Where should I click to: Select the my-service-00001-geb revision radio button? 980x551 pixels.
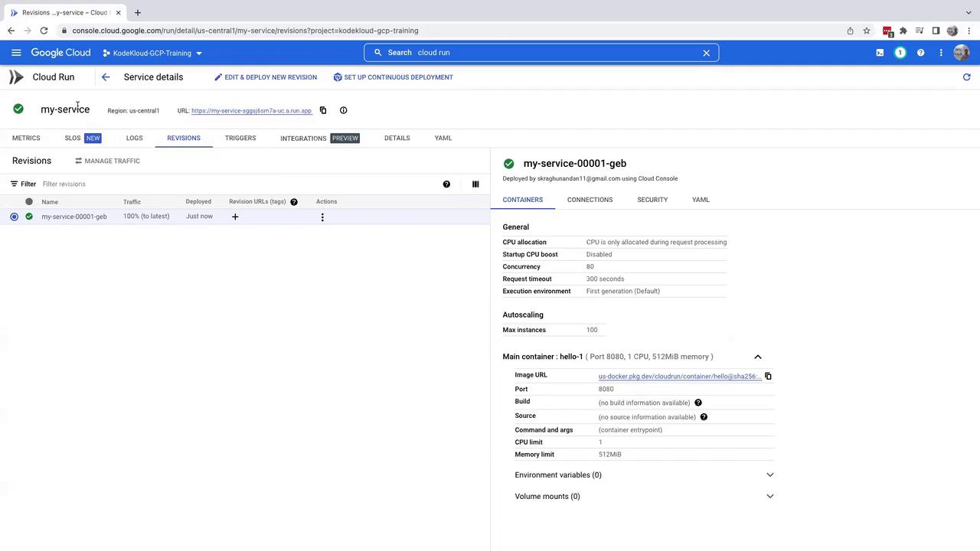pyautogui.click(x=14, y=217)
